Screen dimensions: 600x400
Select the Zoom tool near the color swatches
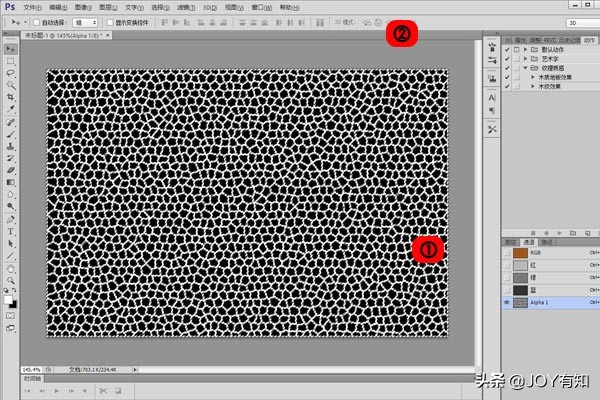pos(10,279)
